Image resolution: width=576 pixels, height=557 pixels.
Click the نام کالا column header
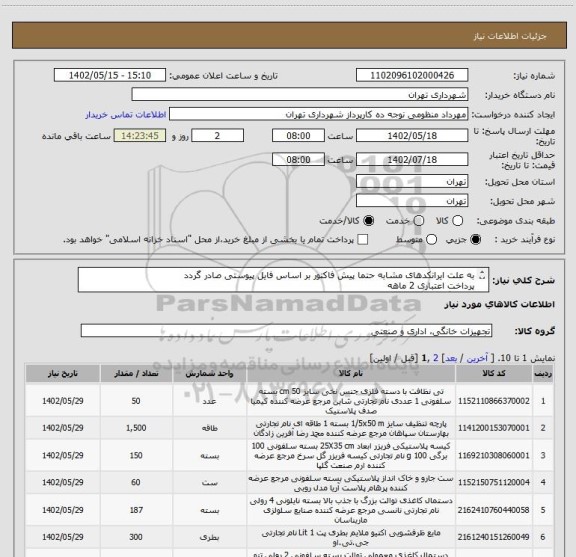pyautogui.click(x=351, y=374)
